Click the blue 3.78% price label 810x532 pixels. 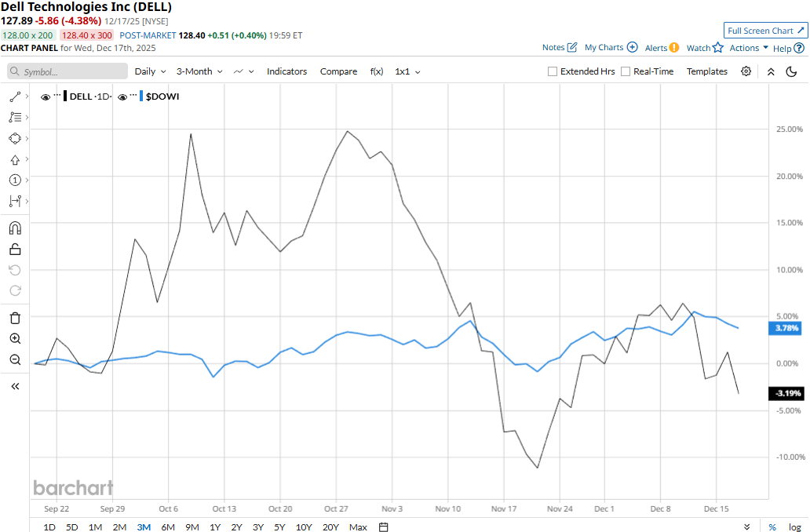tap(786, 328)
